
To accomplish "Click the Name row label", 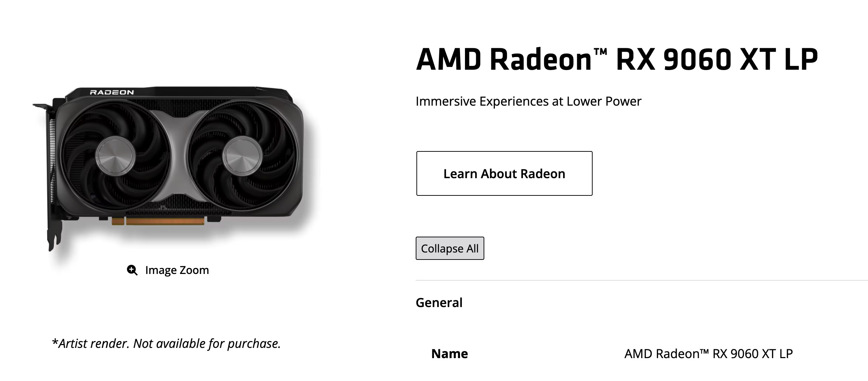I will point(449,354).
